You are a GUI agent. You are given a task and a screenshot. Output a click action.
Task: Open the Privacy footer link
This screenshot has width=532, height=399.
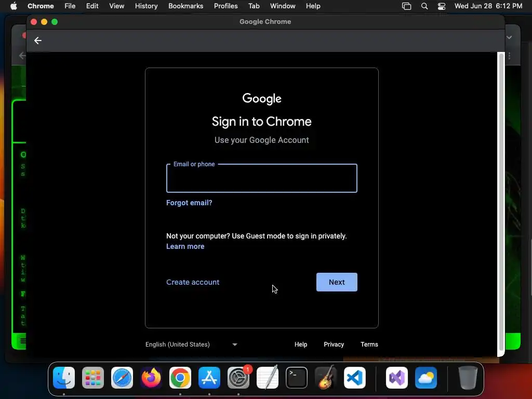(x=334, y=344)
